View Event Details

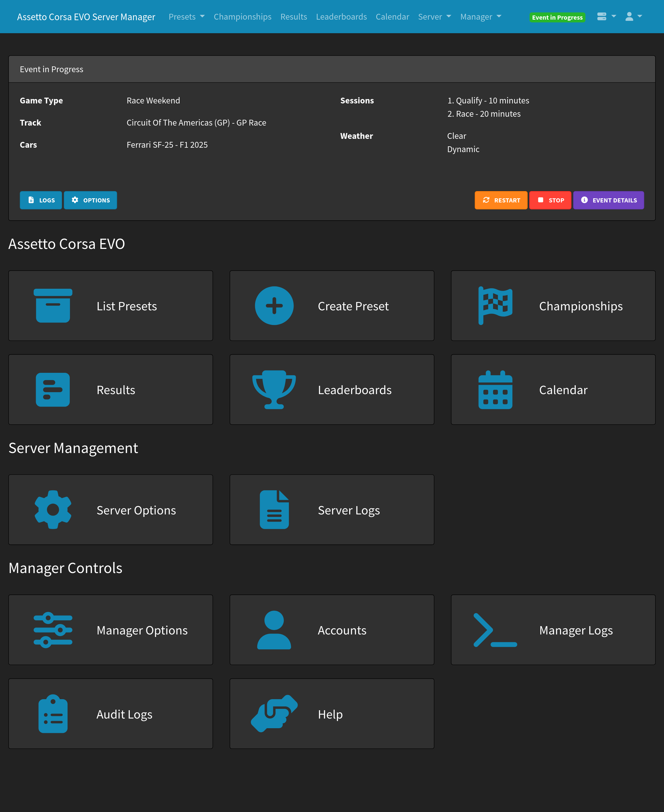pyautogui.click(x=609, y=200)
